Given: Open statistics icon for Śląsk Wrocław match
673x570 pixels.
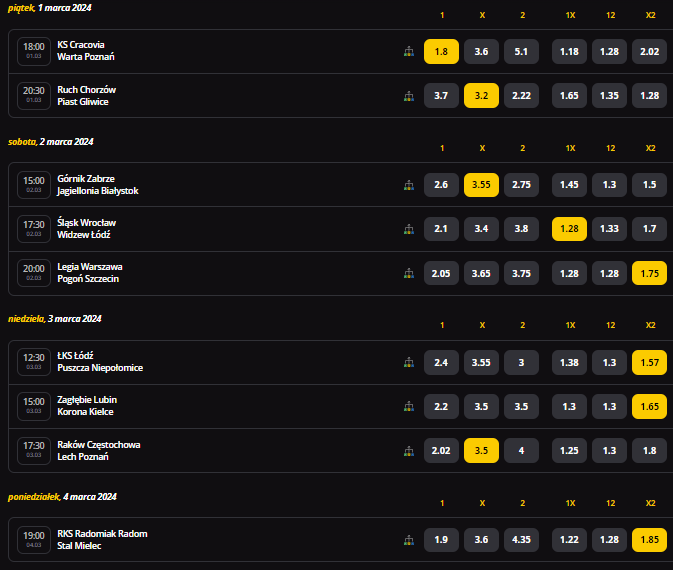Looking at the screenshot, I should coord(409,229).
